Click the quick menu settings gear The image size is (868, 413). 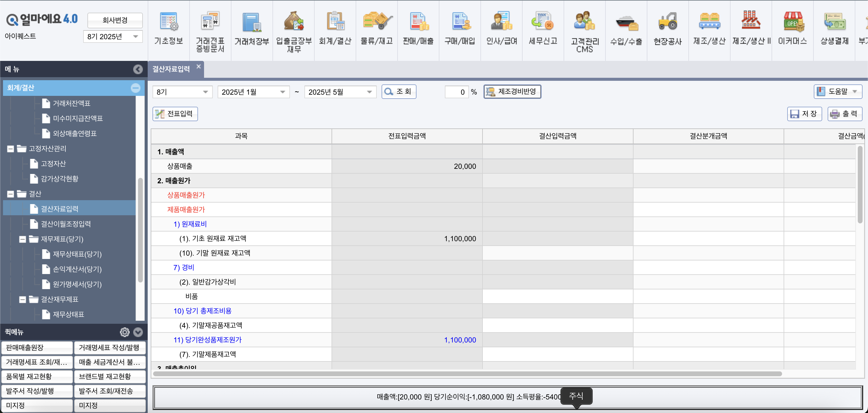[124, 332]
